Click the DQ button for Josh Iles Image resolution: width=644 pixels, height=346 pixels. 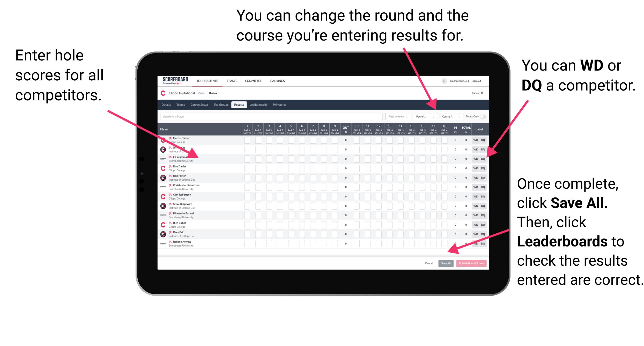coord(483,149)
